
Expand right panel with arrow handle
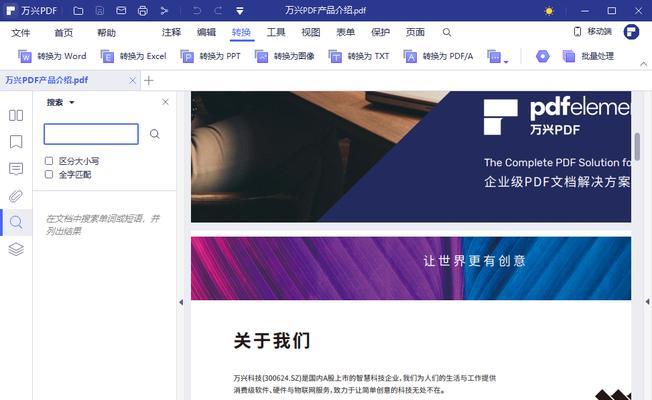click(647, 302)
